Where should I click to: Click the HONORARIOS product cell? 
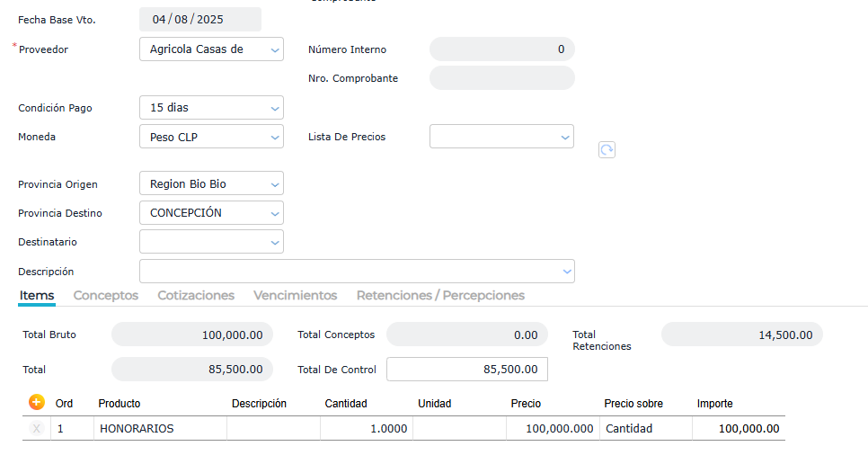(160, 429)
